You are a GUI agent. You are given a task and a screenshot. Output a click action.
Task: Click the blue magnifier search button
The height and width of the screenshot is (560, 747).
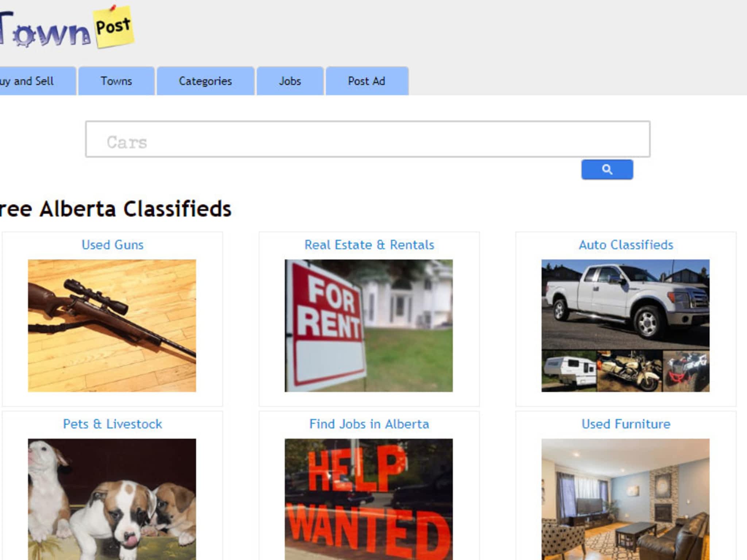[x=607, y=169]
